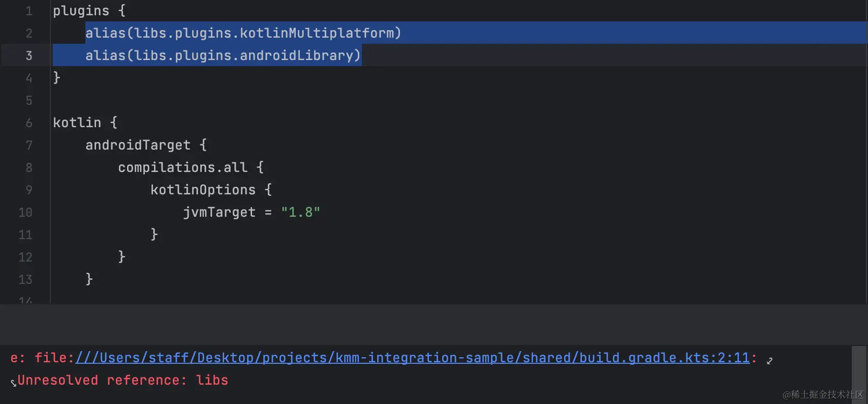This screenshot has height=404, width=868.
Task: Click the "1.8" string value
Action: (300, 212)
